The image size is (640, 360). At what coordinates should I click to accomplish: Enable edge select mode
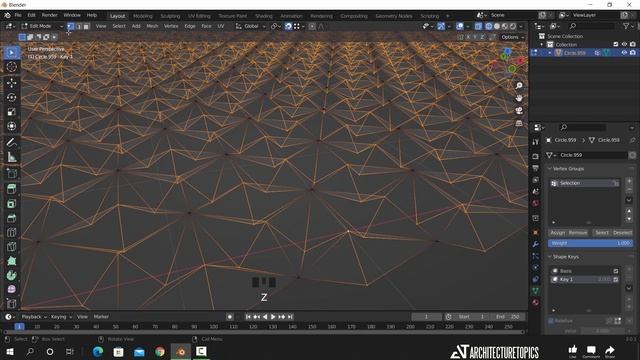pos(78,26)
